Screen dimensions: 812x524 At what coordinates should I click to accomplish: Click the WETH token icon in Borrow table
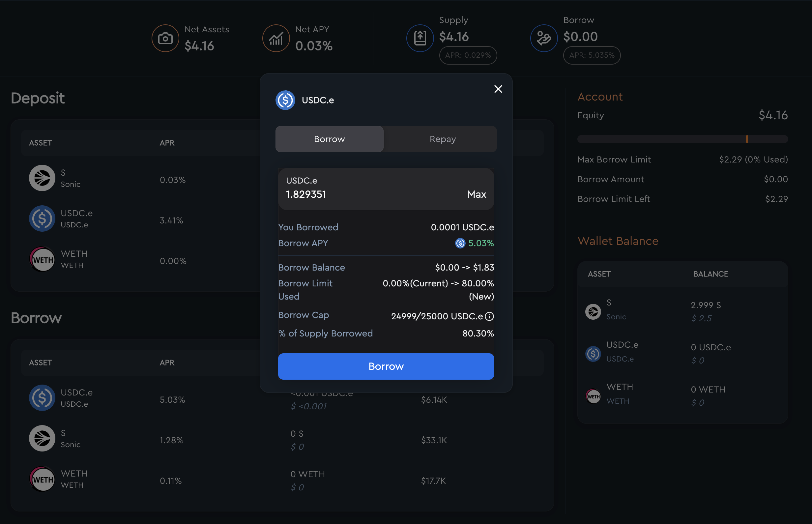click(42, 479)
